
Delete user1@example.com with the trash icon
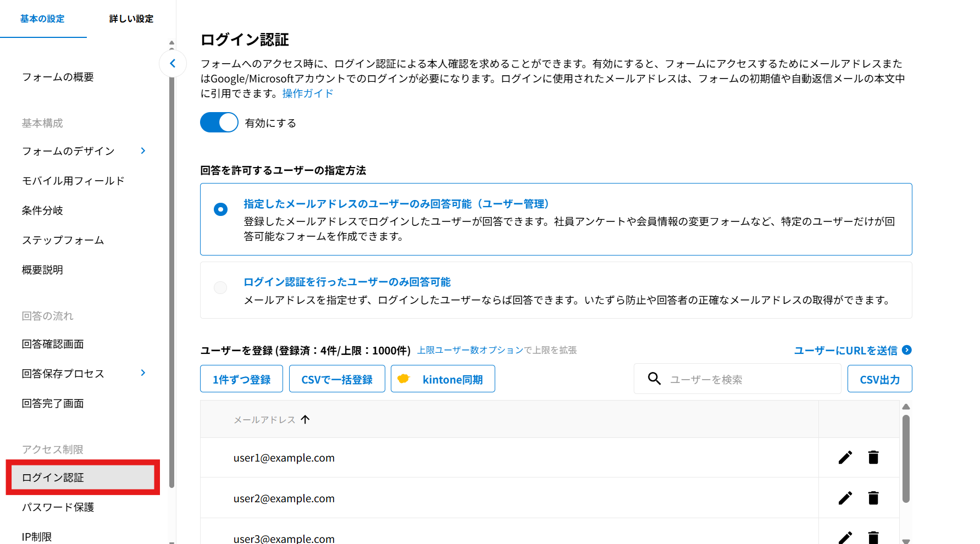873,457
